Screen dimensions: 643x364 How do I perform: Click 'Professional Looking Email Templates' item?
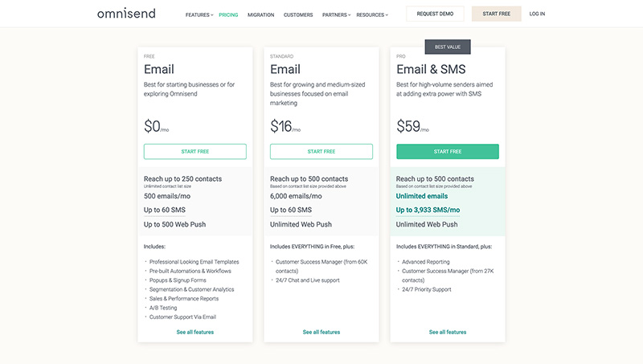coord(194,262)
